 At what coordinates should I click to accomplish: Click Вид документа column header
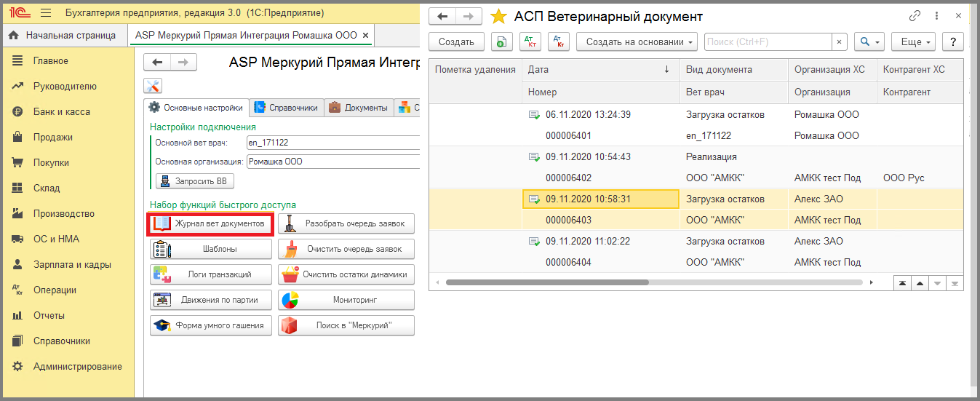(x=734, y=70)
